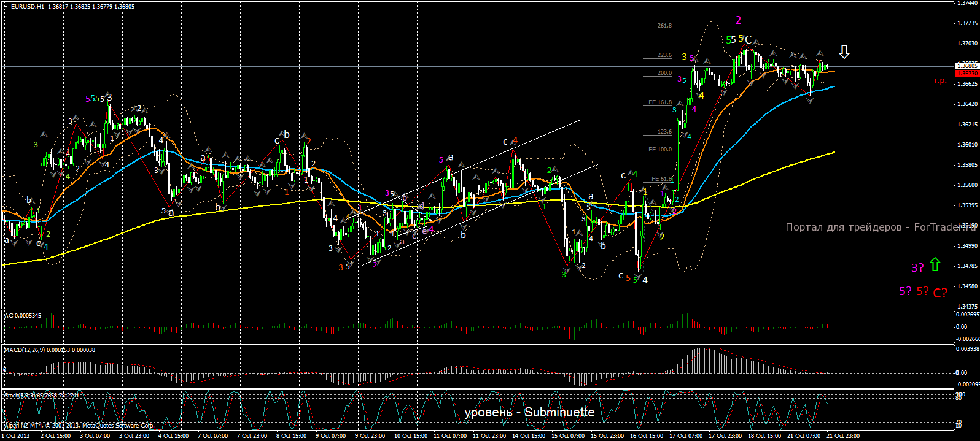
Task: Click the white down arrow near the latest candles
Action: [844, 52]
